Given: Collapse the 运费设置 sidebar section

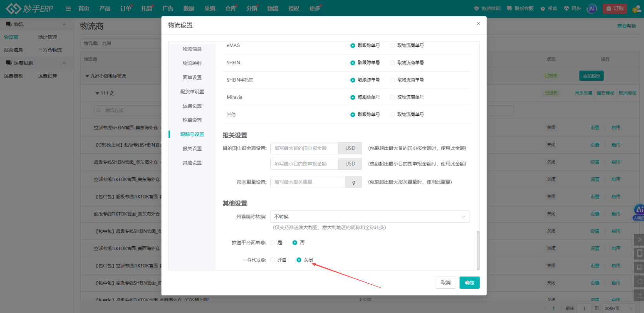Looking at the screenshot, I should pyautogui.click(x=64, y=63).
